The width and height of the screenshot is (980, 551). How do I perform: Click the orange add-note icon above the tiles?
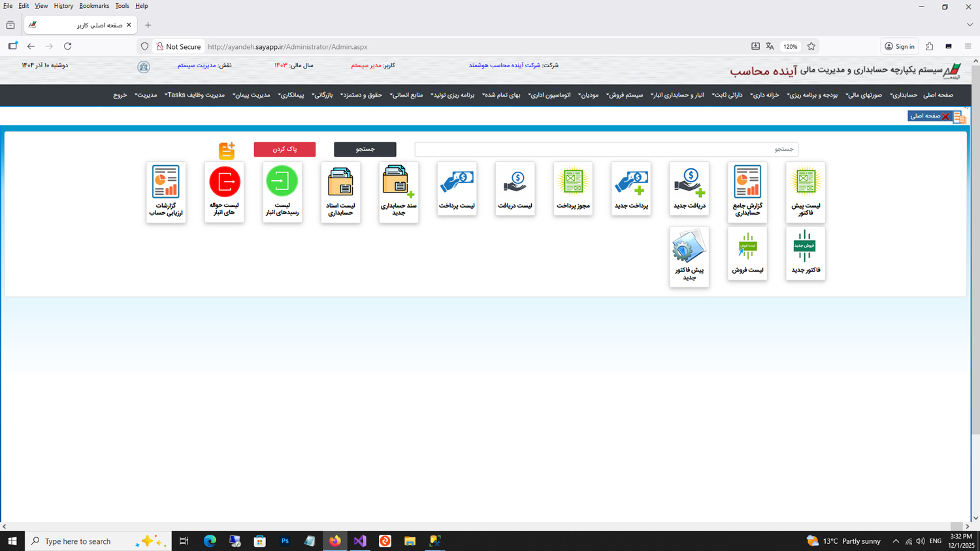227,151
